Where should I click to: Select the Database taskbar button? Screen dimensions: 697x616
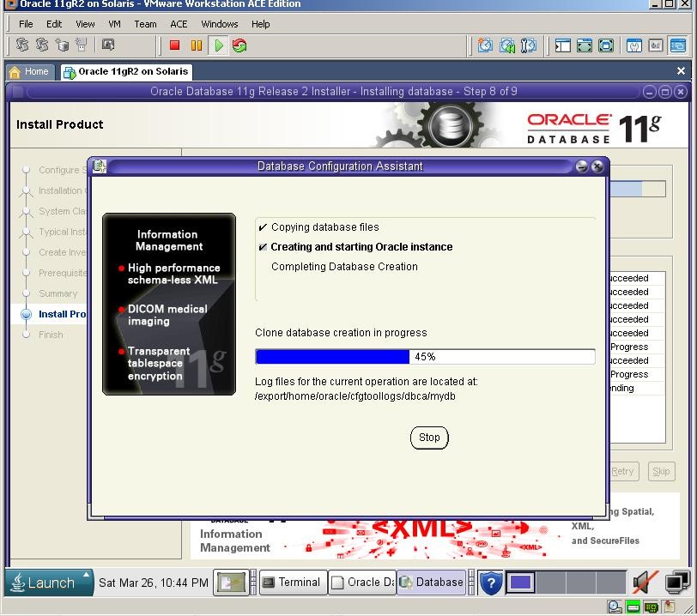point(431,583)
